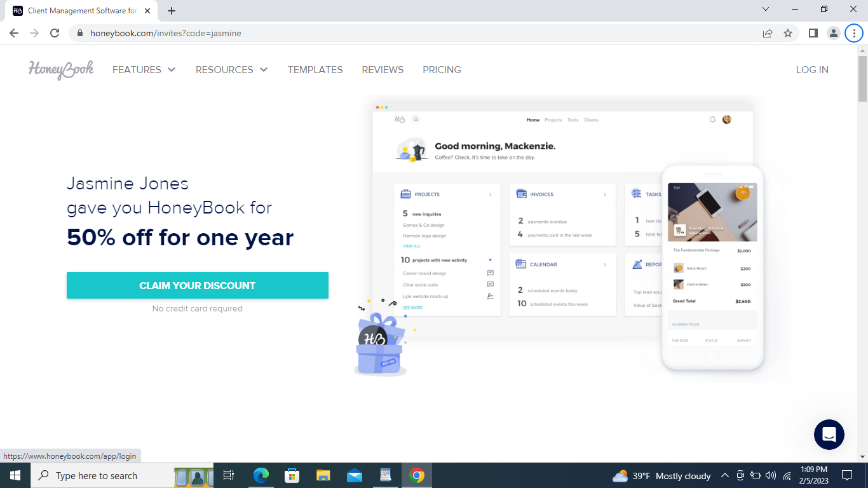Bookmark this page with the star icon

[788, 33]
